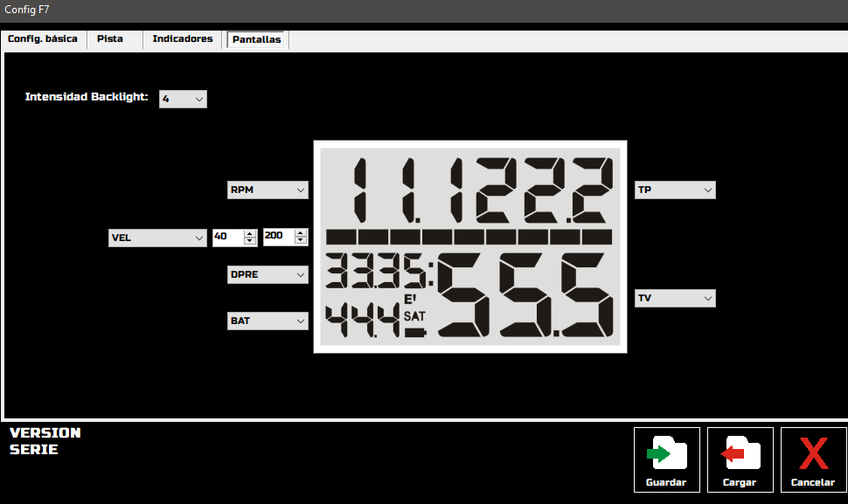The width and height of the screenshot is (848, 504).
Task: Switch to the Config. básica tab
Action: (43, 39)
